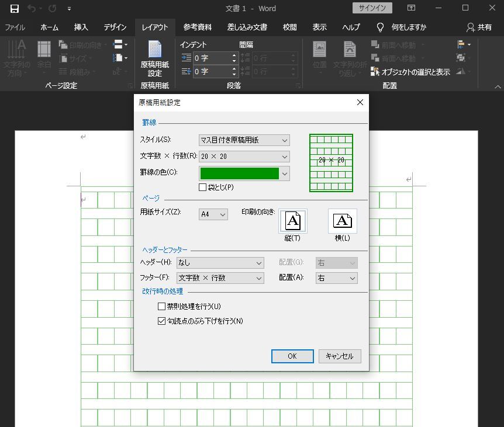Screen dimensions: 504x427
Task: Open the 参考資料 ribbon tab
Action: pos(197,27)
